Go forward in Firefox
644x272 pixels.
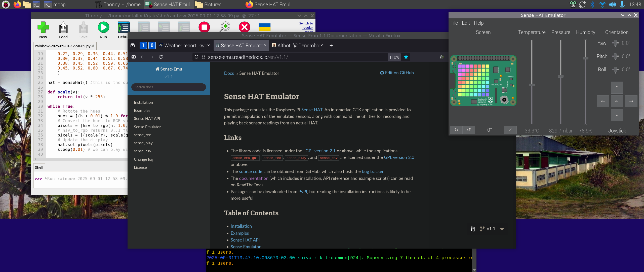(x=152, y=57)
